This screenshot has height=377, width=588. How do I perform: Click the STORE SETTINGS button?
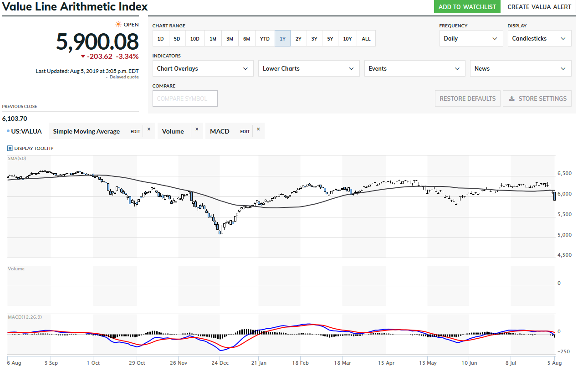[537, 98]
